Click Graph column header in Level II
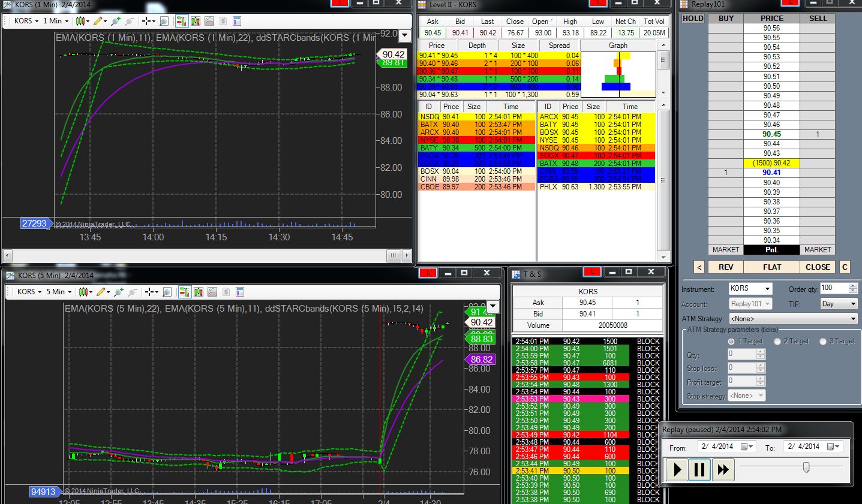The width and height of the screenshot is (862, 504). 618,46
